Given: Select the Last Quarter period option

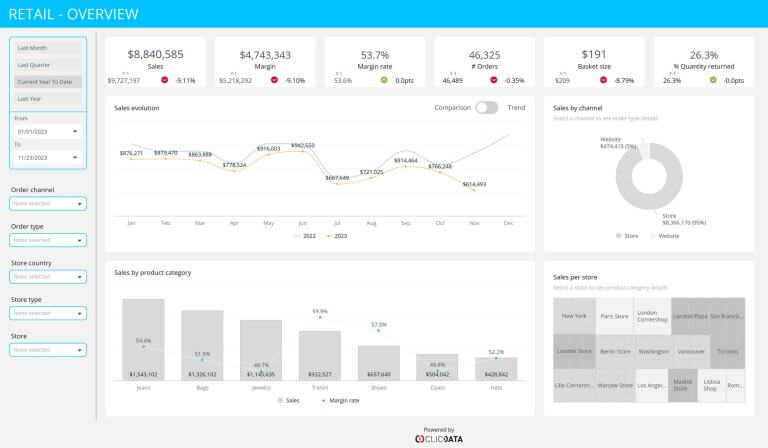Looking at the screenshot, I should [x=48, y=64].
